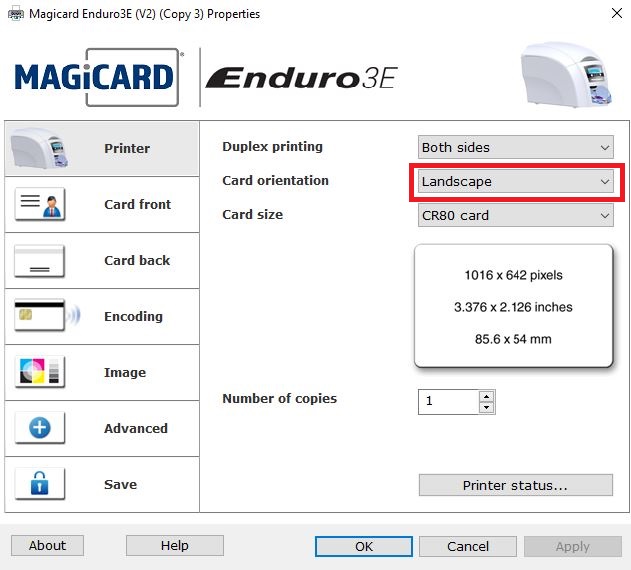The image size is (631, 570).
Task: Open the Printer tab
Action: [102, 149]
